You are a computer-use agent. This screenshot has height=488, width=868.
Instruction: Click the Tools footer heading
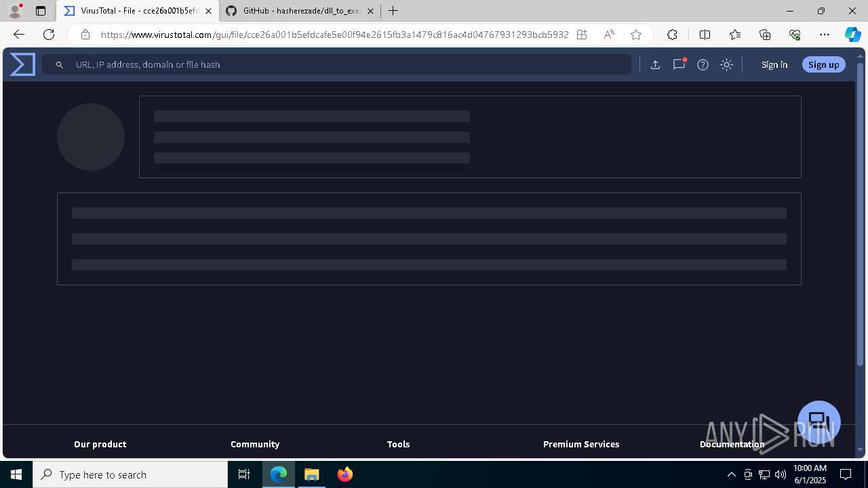click(399, 444)
